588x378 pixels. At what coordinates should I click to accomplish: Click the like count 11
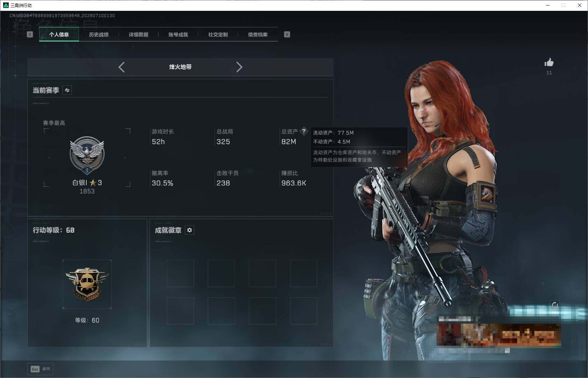549,73
